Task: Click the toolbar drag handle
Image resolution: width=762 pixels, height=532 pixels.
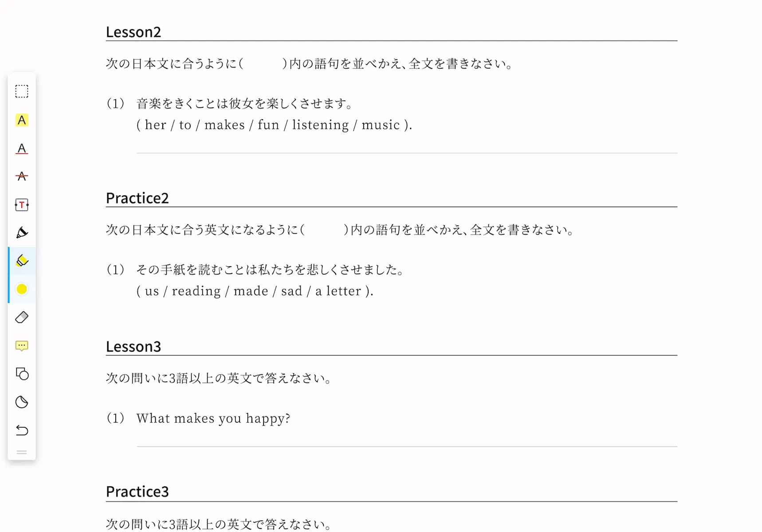Action: [22, 453]
